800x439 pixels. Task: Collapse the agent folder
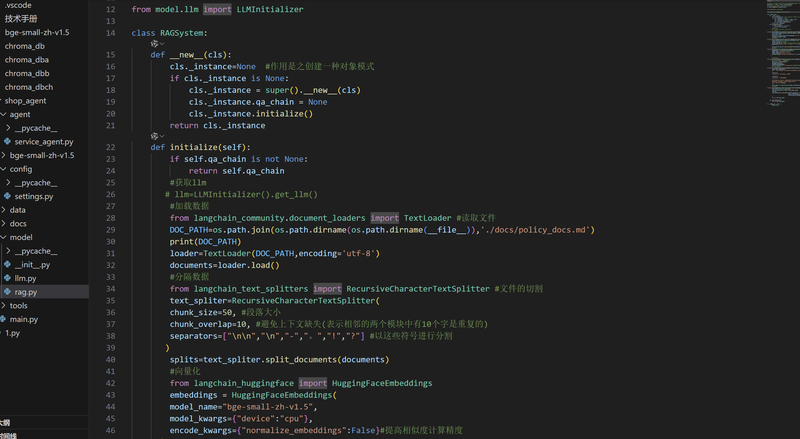coord(3,114)
